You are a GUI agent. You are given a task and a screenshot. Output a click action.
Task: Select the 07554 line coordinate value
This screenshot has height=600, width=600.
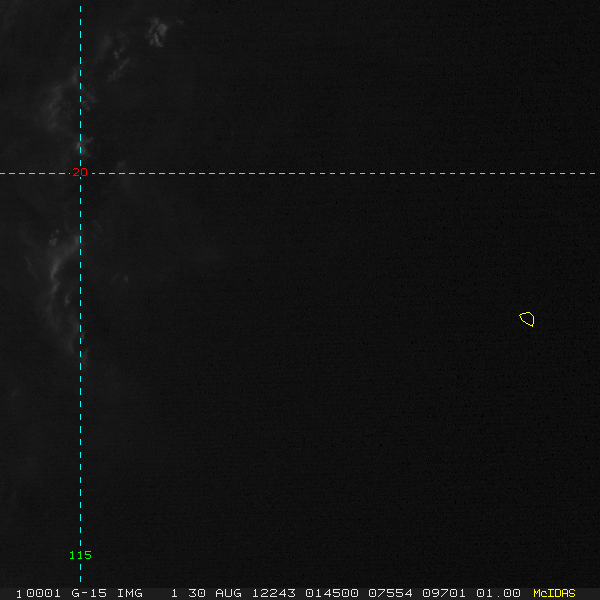click(x=390, y=593)
